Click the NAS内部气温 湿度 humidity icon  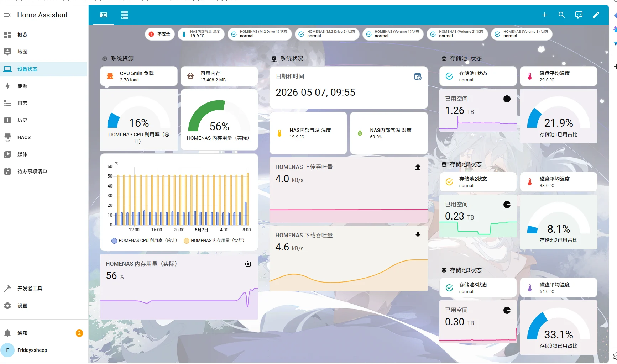[x=360, y=133]
